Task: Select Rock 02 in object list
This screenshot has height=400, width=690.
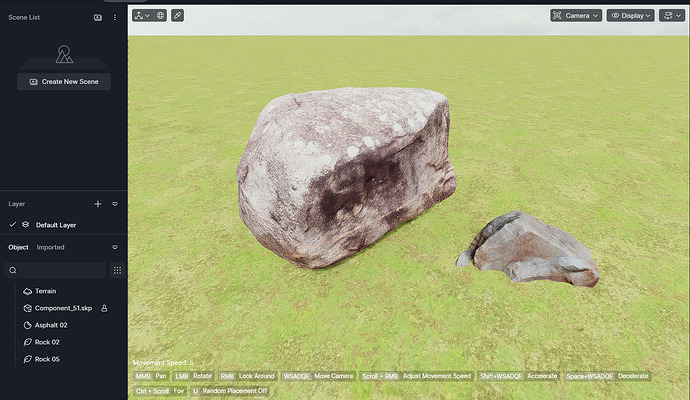Action: pos(47,342)
